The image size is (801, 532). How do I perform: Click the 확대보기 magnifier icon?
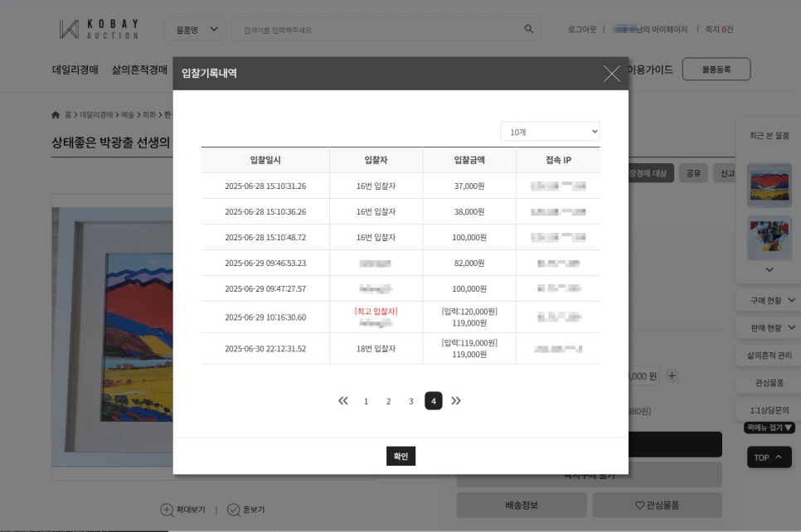coord(167,510)
